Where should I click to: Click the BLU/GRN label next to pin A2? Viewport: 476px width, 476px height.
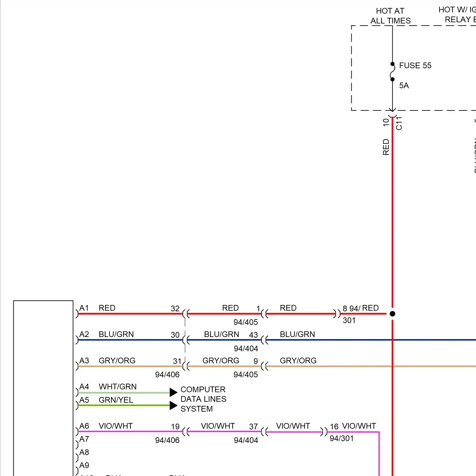coord(116,334)
